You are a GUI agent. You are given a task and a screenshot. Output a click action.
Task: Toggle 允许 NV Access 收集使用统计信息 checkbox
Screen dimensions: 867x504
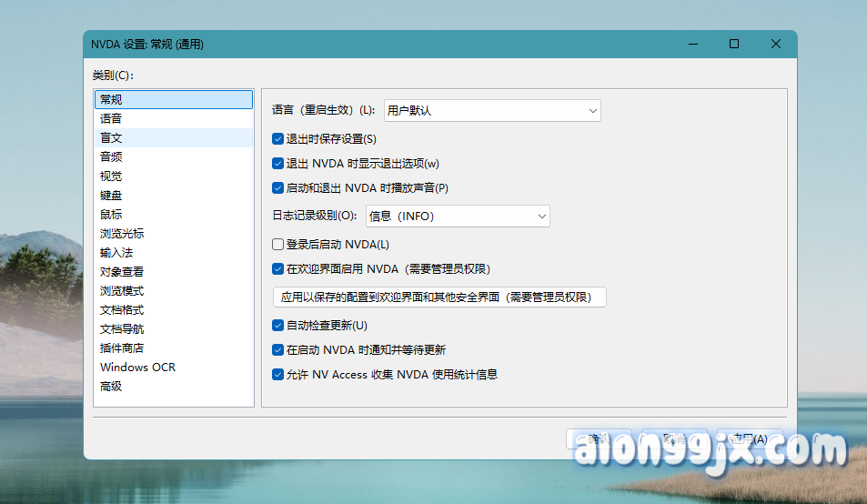(x=278, y=374)
